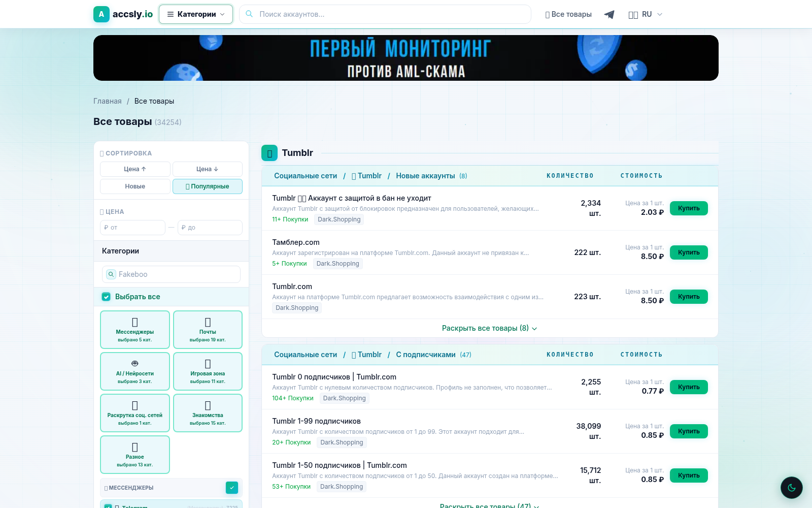Select the Игровая зона category tile
The width and height of the screenshot is (812, 508).
click(208, 371)
